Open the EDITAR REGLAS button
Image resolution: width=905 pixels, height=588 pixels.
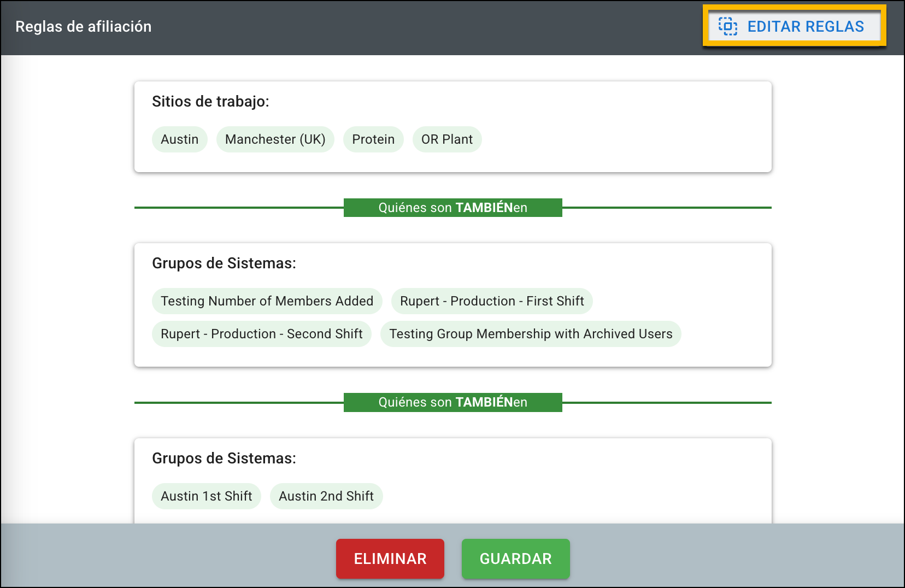(x=794, y=26)
